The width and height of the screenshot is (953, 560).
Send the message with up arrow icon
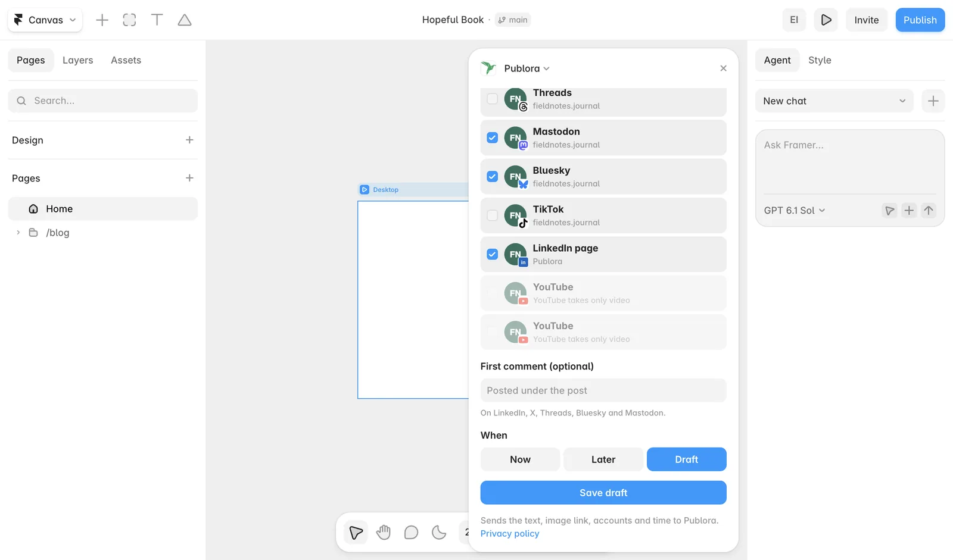[929, 210]
